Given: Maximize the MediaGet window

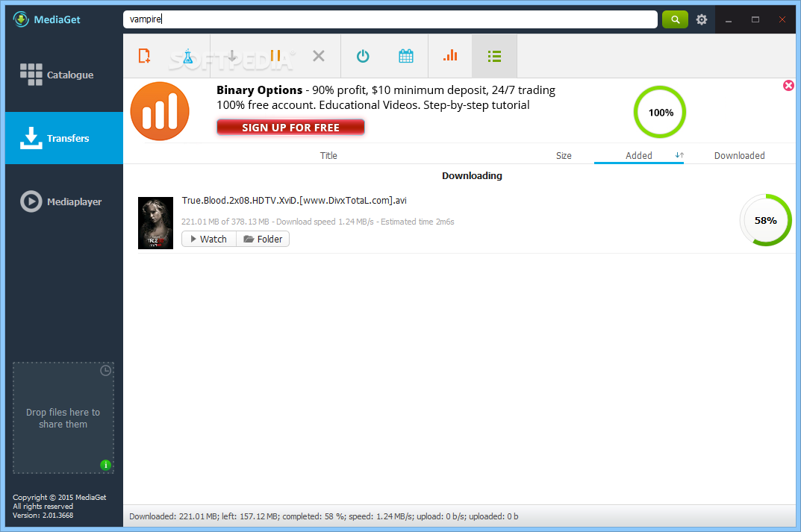Looking at the screenshot, I should click(755, 19).
